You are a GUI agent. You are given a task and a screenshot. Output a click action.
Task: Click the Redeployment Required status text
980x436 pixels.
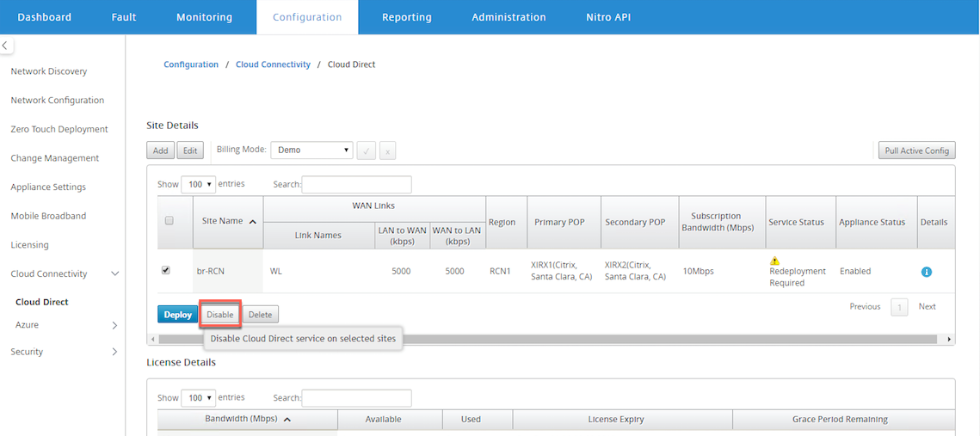798,278
